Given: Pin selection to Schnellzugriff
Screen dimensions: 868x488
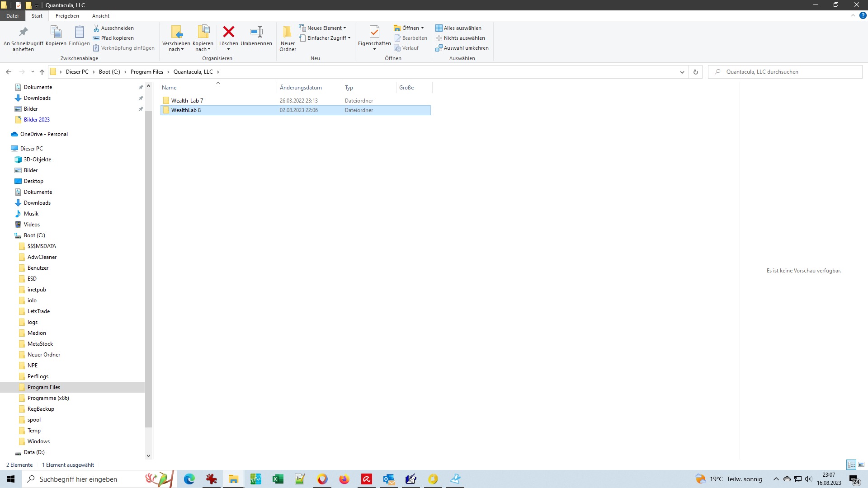Looking at the screenshot, I should coord(23,38).
